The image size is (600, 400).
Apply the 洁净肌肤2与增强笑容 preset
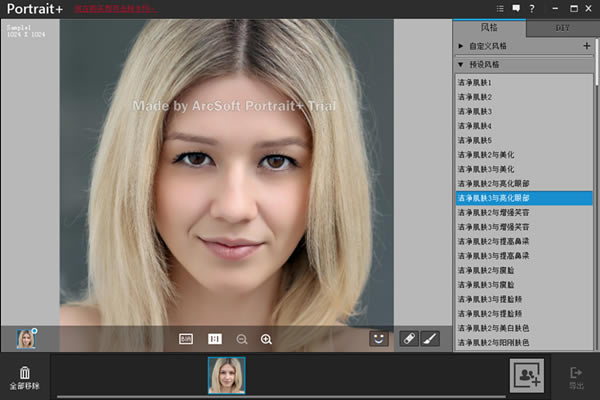pos(524,212)
